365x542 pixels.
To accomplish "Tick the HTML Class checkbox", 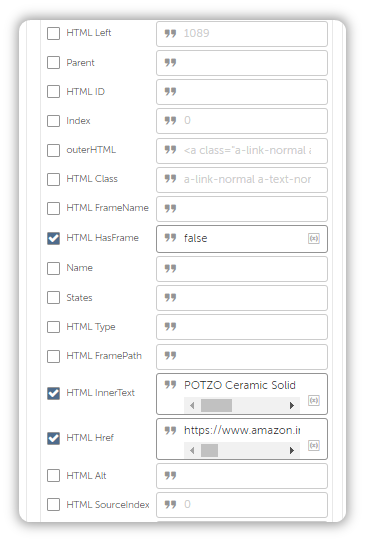I will pos(53,179).
